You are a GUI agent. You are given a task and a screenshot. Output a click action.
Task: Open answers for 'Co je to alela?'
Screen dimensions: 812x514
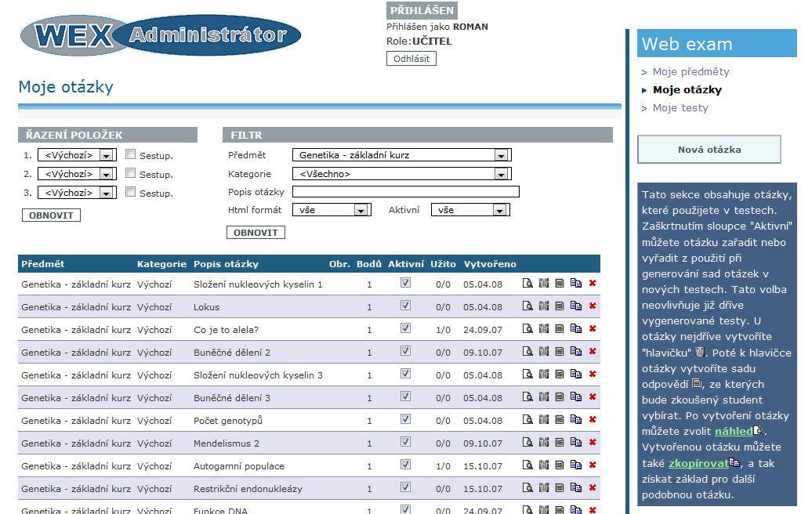(560, 328)
